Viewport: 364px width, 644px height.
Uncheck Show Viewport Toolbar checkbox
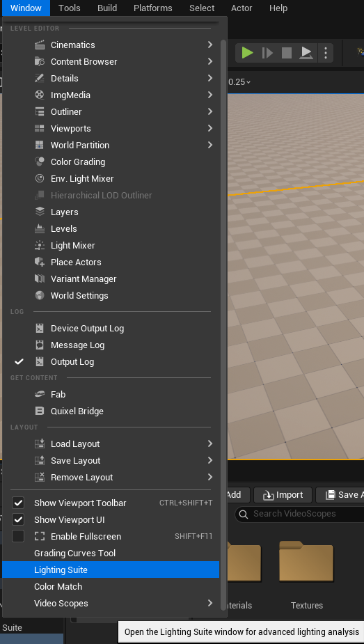click(x=18, y=503)
